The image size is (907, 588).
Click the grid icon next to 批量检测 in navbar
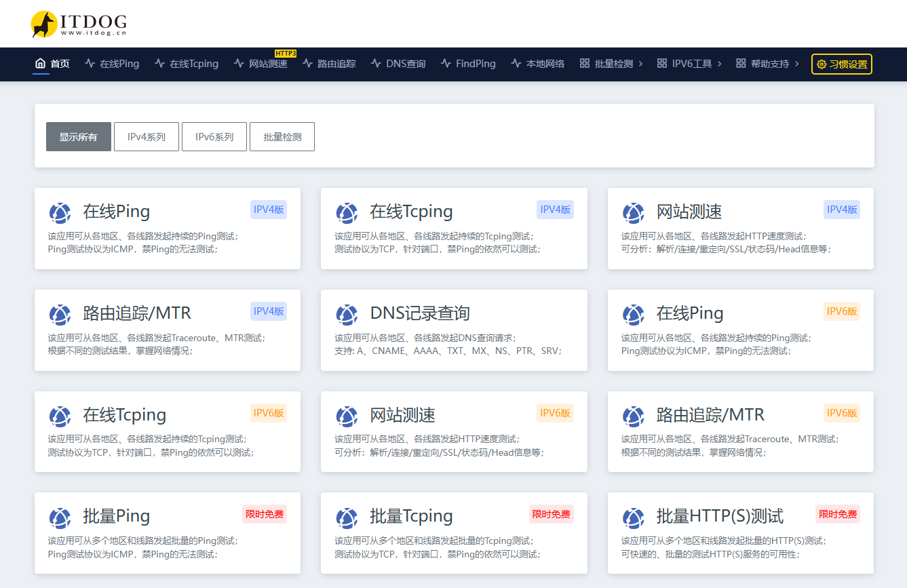(x=585, y=64)
